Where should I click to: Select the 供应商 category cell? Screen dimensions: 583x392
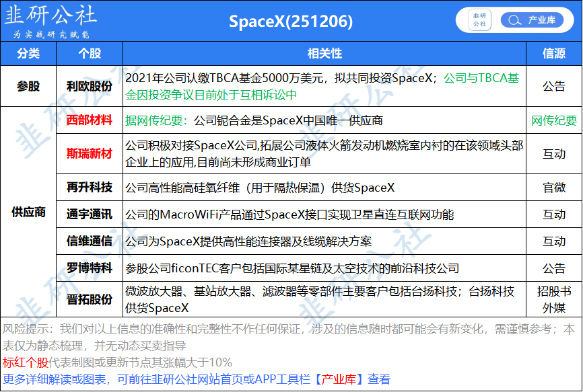[28, 211]
